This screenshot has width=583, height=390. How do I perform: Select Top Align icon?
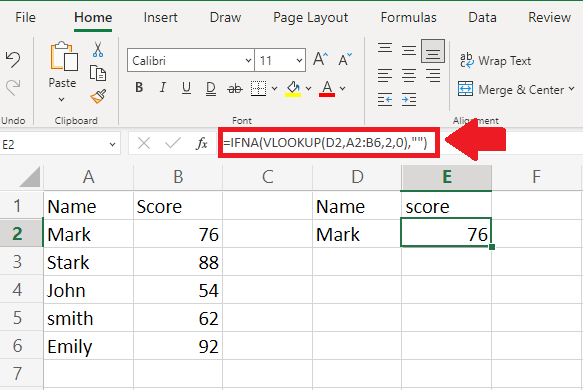pos(385,49)
